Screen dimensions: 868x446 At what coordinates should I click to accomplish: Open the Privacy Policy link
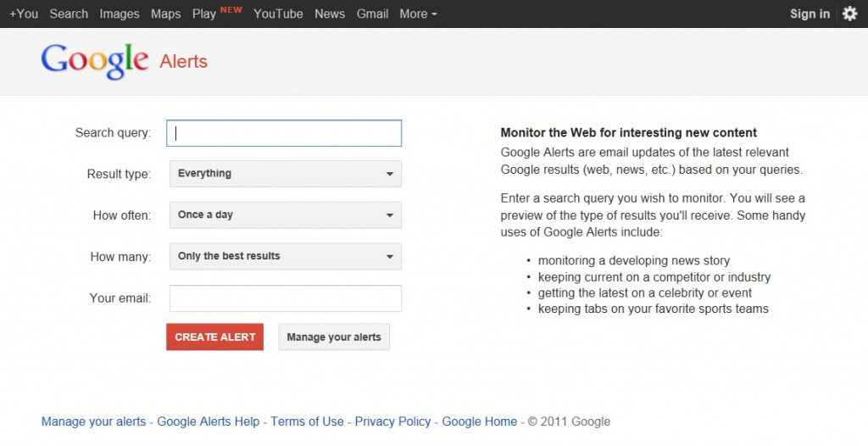point(392,421)
